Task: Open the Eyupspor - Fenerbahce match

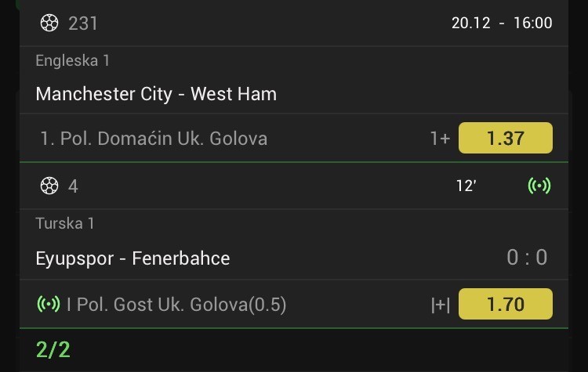Action: coord(132,258)
